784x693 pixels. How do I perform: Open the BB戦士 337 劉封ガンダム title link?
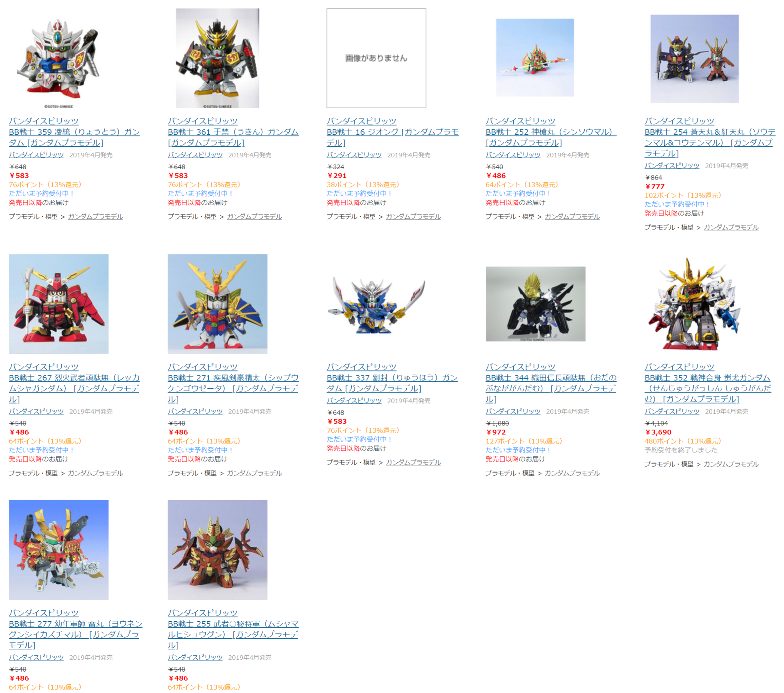coord(393,383)
